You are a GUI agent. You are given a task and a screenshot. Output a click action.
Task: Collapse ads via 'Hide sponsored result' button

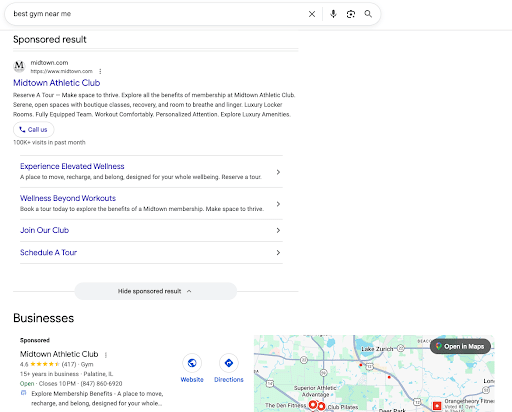point(156,291)
